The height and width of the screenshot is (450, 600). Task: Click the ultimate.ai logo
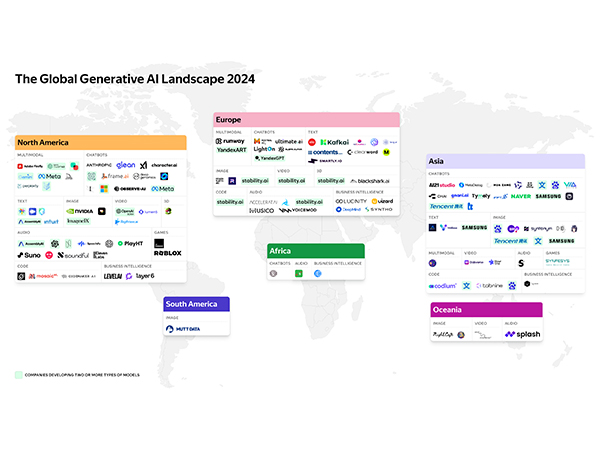pos(289,142)
